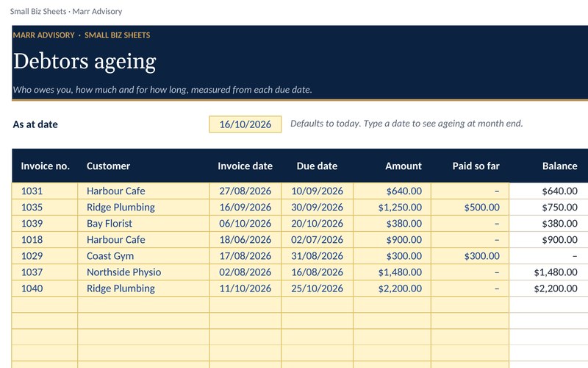The height and width of the screenshot is (368, 588).
Task: Select balance cell $750.00
Action: (548, 208)
